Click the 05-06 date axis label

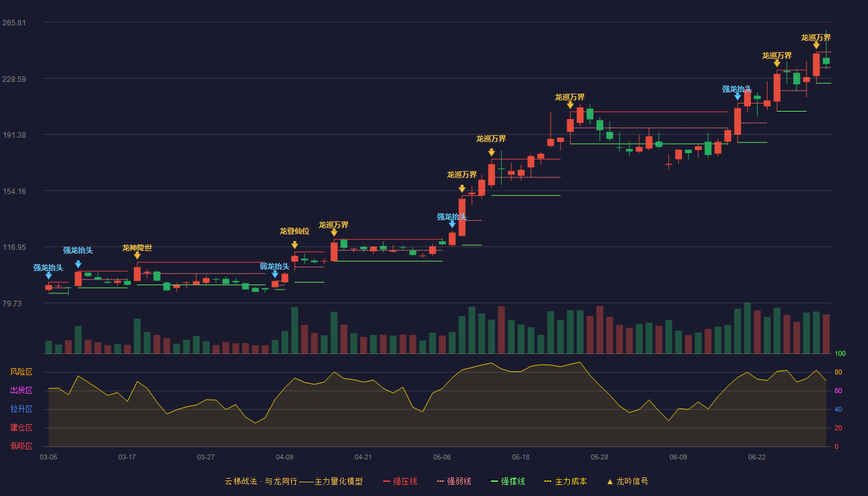442,457
